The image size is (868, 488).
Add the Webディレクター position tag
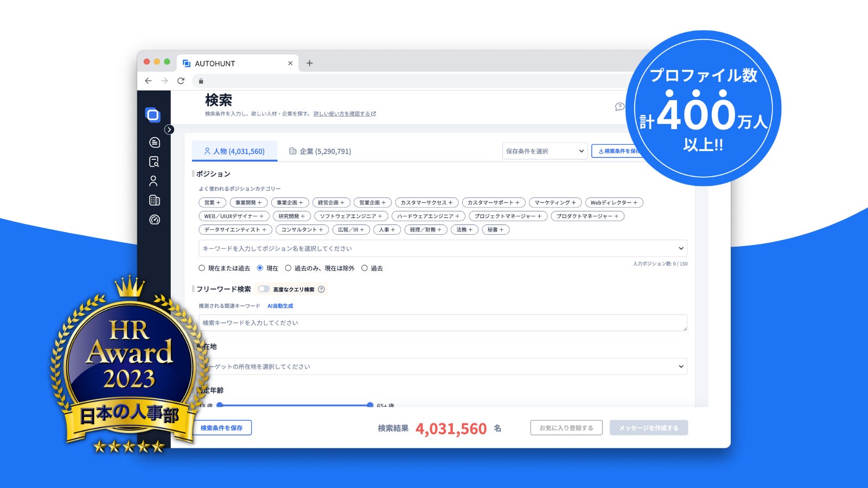[x=614, y=203]
